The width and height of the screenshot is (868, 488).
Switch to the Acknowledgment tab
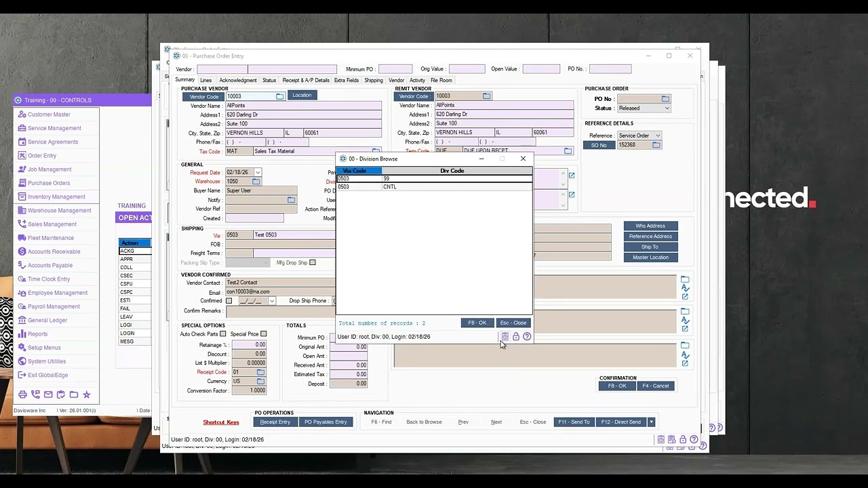237,80
